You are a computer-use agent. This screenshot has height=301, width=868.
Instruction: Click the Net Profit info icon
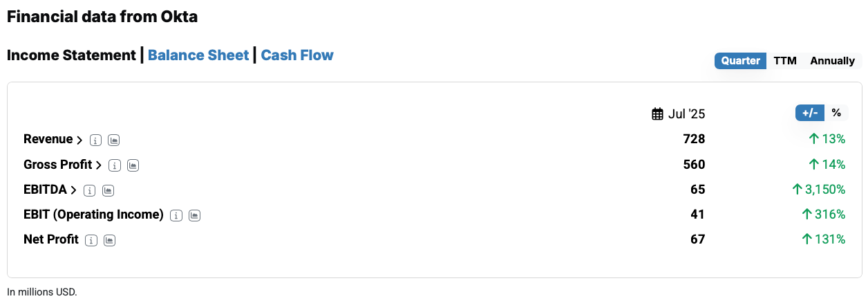click(x=91, y=240)
